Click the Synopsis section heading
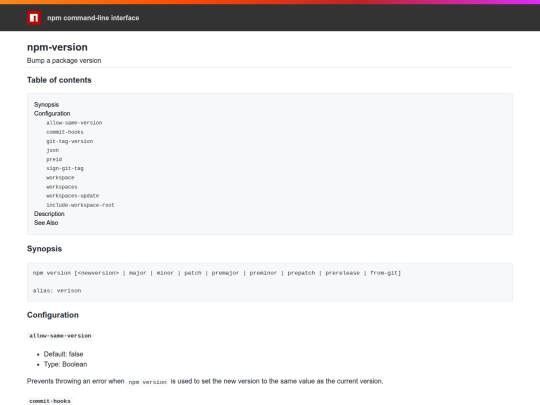This screenshot has height=405, width=540. click(x=44, y=249)
